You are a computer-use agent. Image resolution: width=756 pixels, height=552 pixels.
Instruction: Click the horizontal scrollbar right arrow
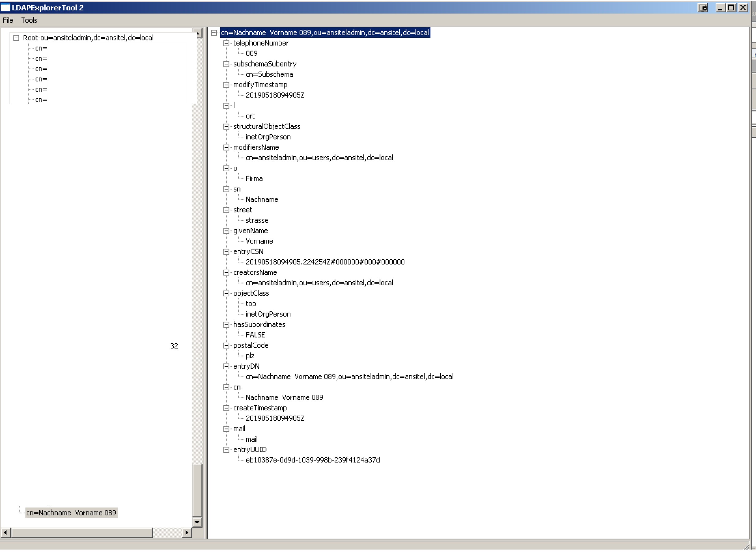(187, 533)
